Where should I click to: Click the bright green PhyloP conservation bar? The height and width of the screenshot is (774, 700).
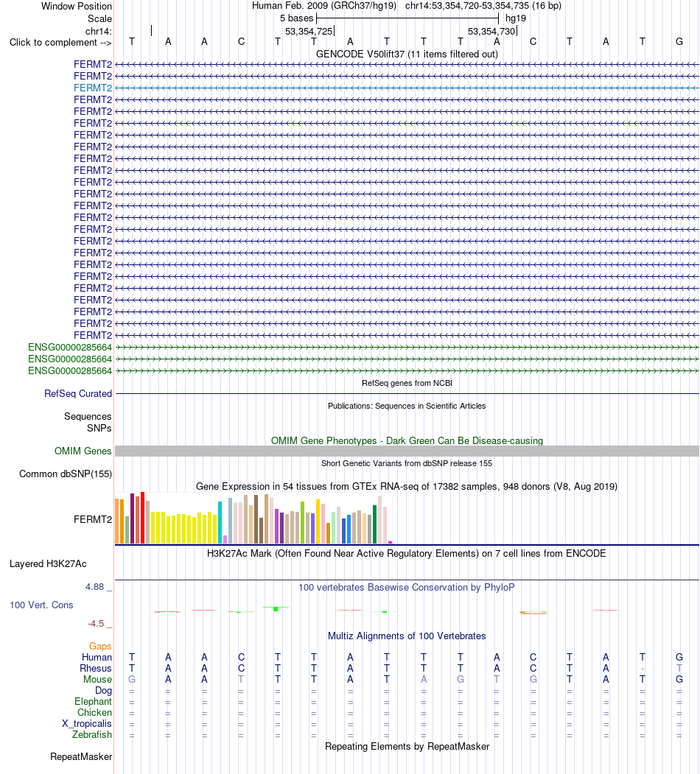276,608
